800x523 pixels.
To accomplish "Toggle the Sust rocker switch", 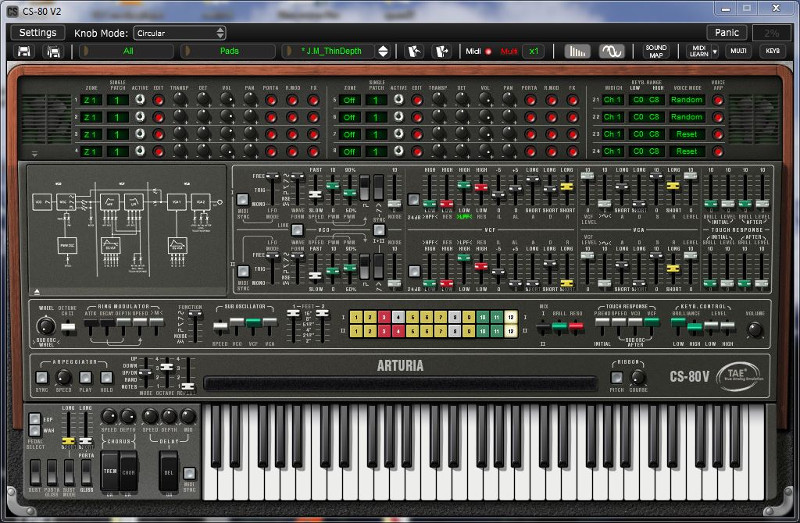I will coord(35,471).
